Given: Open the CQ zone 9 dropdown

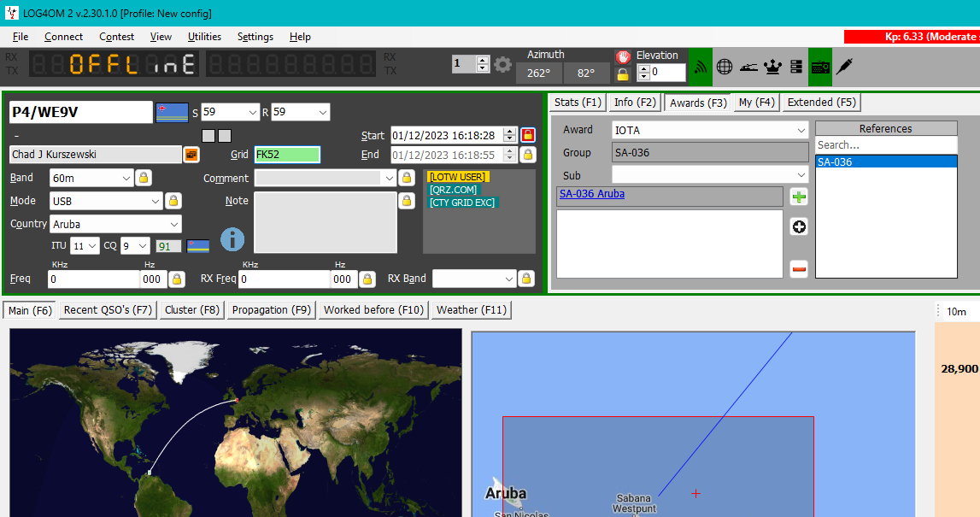Looking at the screenshot, I should click(x=143, y=246).
